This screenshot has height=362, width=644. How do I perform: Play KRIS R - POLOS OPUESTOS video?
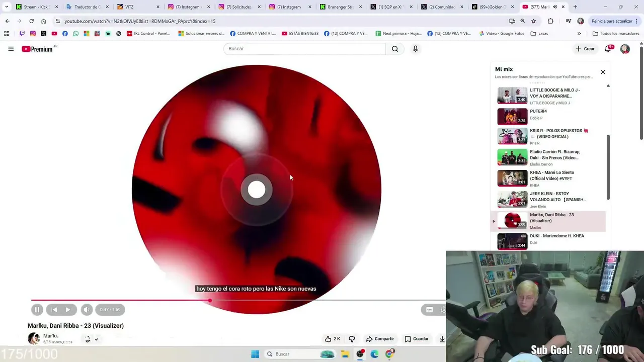click(x=548, y=136)
